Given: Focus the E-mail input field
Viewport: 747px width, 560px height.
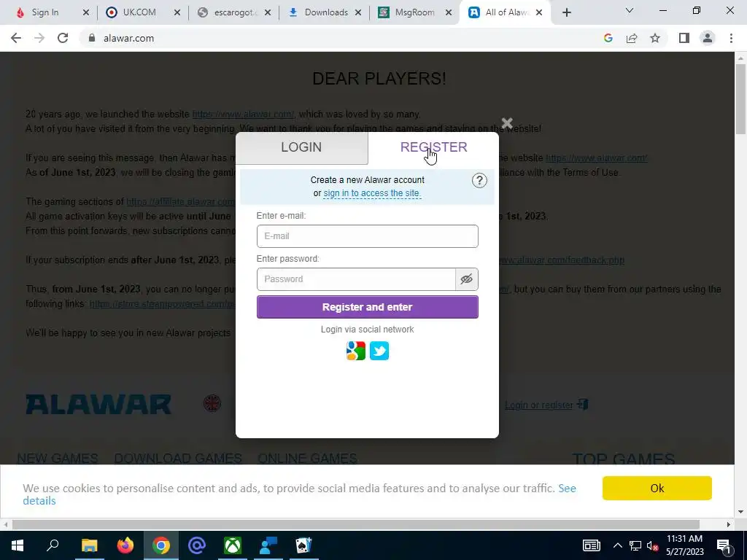Looking at the screenshot, I should (x=368, y=236).
